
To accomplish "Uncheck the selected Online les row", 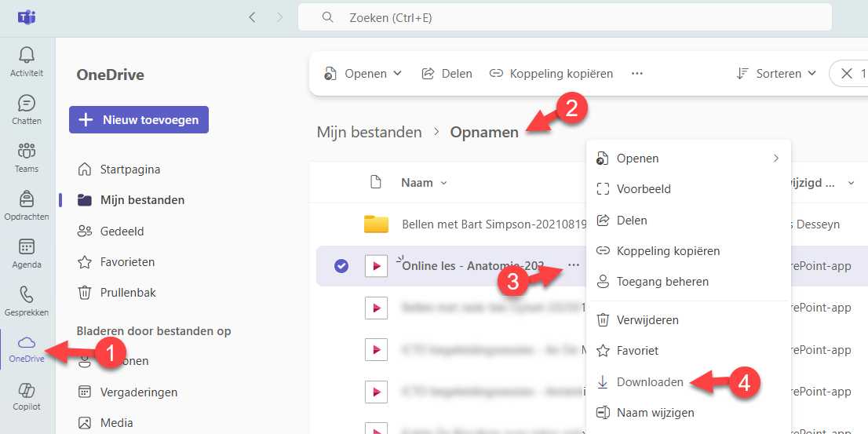I will 341,267.
